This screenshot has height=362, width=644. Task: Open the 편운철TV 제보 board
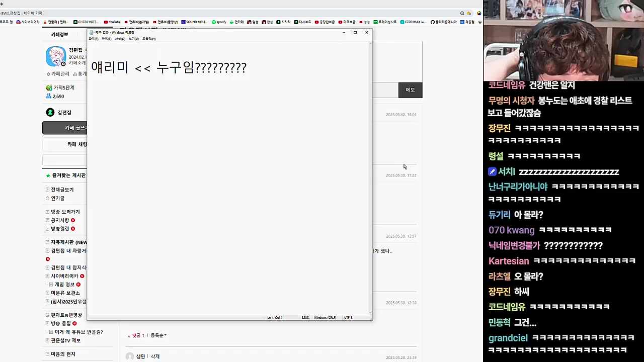65,340
